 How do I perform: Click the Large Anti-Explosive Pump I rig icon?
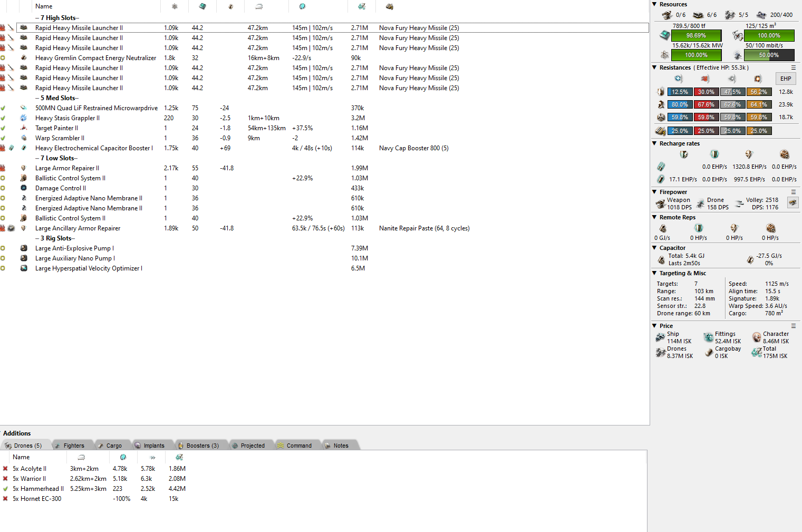coord(24,248)
